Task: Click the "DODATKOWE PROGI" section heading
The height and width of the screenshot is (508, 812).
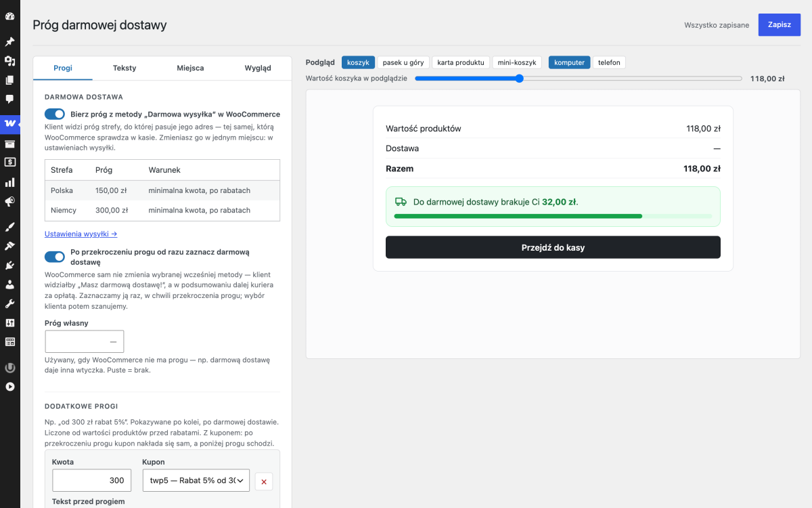Action: point(81,406)
